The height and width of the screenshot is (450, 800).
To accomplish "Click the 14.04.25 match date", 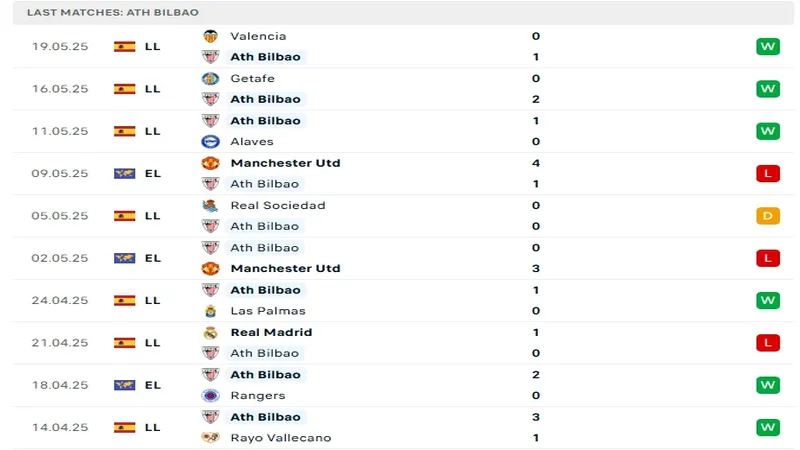I will 60,427.
